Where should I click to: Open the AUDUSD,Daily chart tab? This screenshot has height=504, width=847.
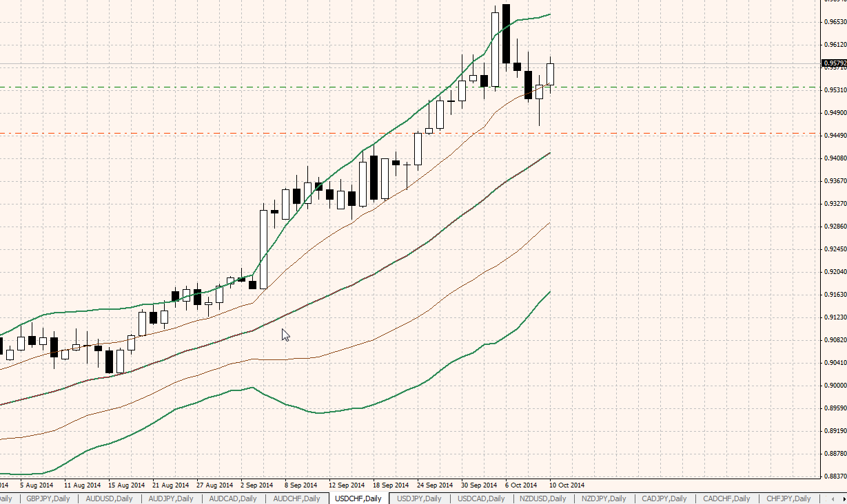pyautogui.click(x=109, y=498)
